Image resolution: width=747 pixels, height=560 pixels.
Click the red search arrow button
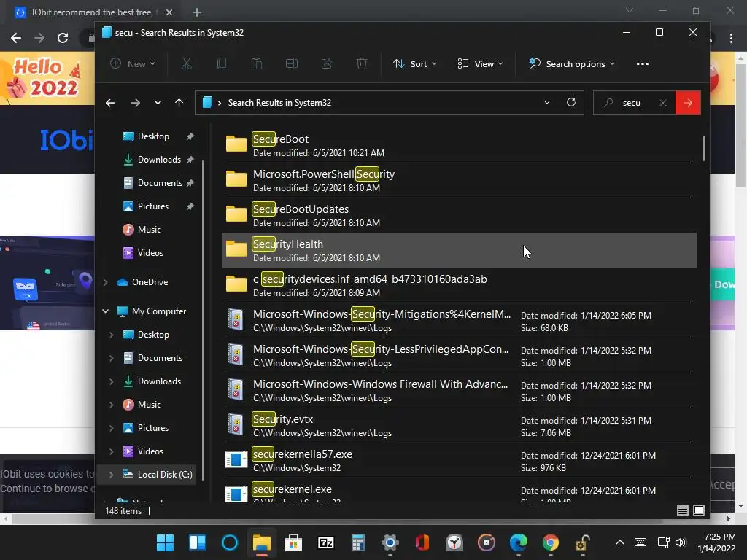pyautogui.click(x=688, y=103)
